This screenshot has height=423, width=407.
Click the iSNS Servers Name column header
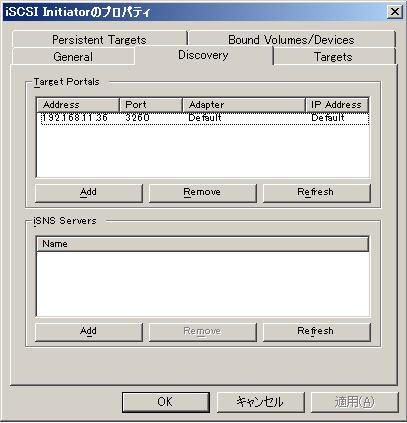click(202, 244)
